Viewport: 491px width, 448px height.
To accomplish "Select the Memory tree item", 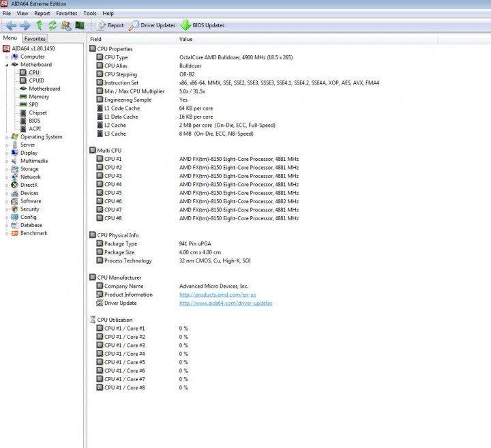I will pyautogui.click(x=39, y=97).
